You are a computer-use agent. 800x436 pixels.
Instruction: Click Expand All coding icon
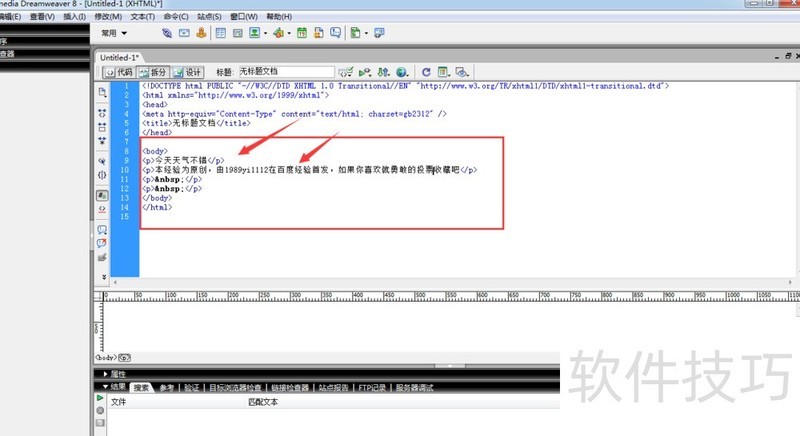point(102,141)
